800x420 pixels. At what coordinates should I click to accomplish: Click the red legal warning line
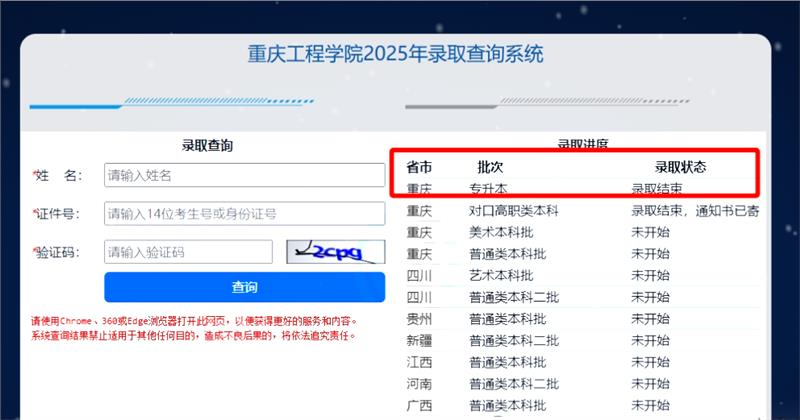coord(193,336)
